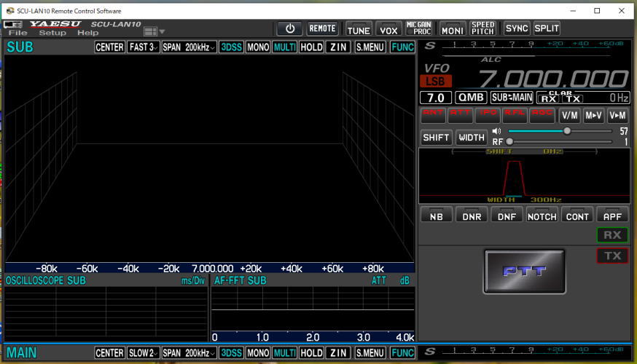
Task: Click the M►V transfer button
Action: (x=593, y=115)
